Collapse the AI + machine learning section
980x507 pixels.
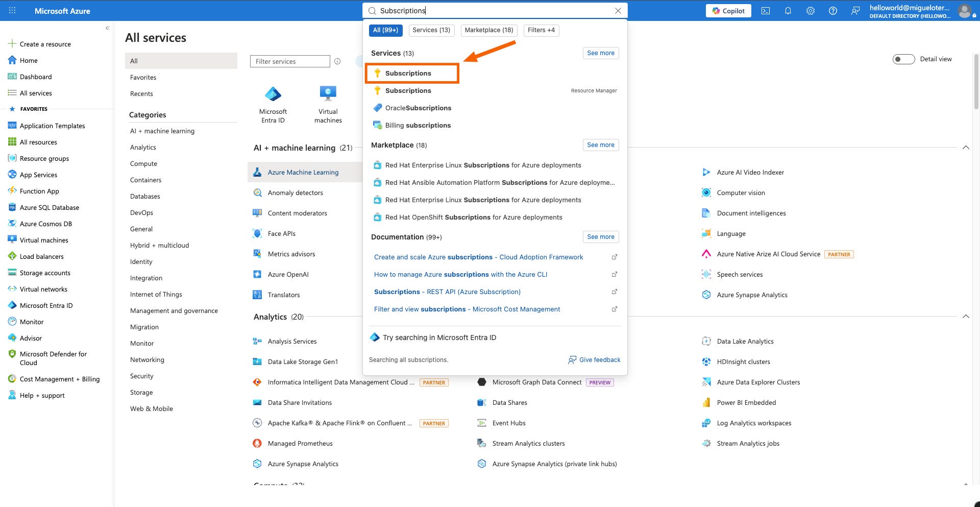point(966,148)
